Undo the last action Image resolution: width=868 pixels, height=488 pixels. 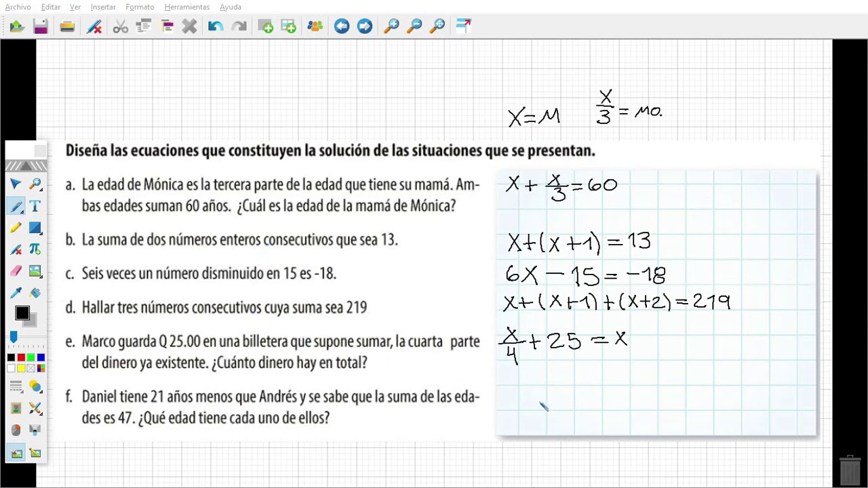pos(216,26)
